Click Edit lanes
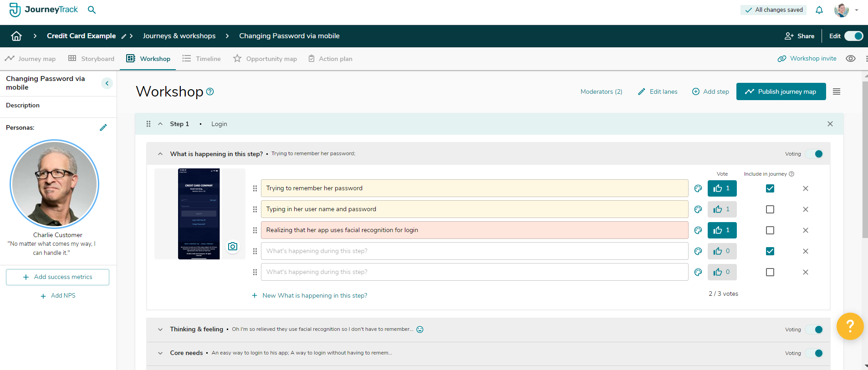868x370 pixels. (658, 91)
